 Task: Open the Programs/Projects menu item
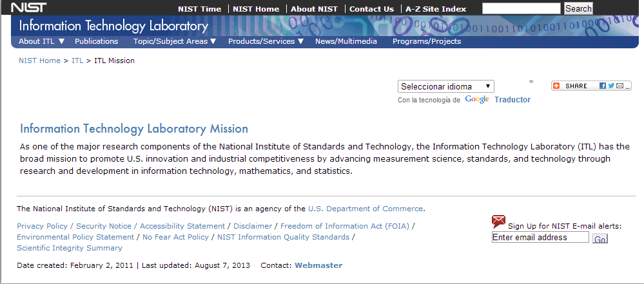click(427, 41)
